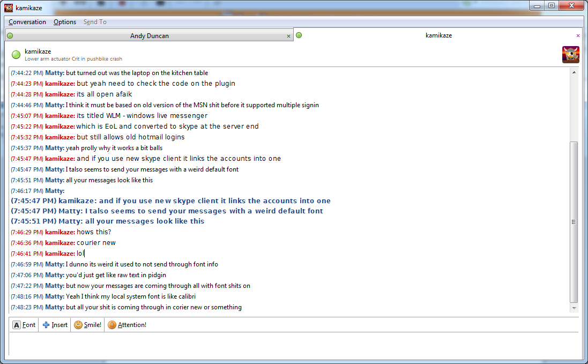Minimize the kamikaze chat window
Viewport: 588px width, 364px height.
pos(537,5)
